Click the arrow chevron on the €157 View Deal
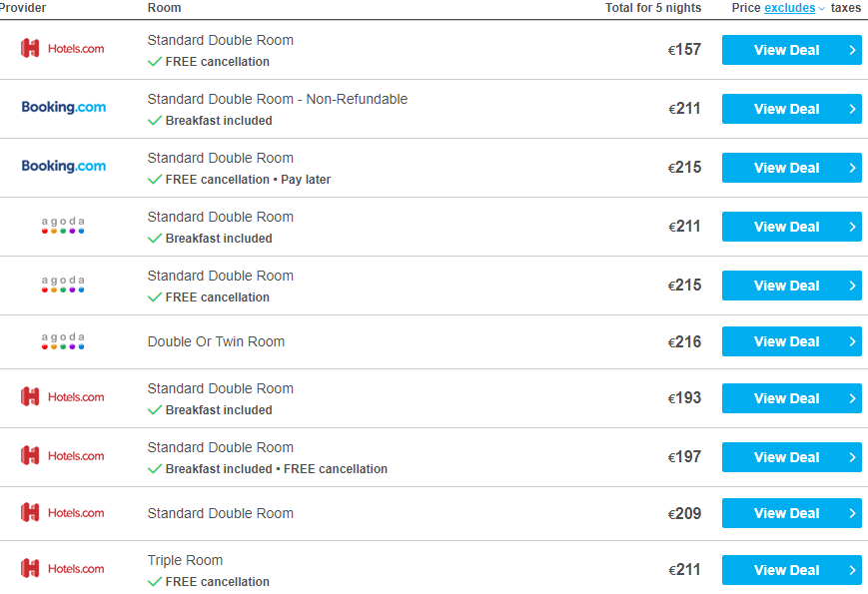 click(x=852, y=50)
